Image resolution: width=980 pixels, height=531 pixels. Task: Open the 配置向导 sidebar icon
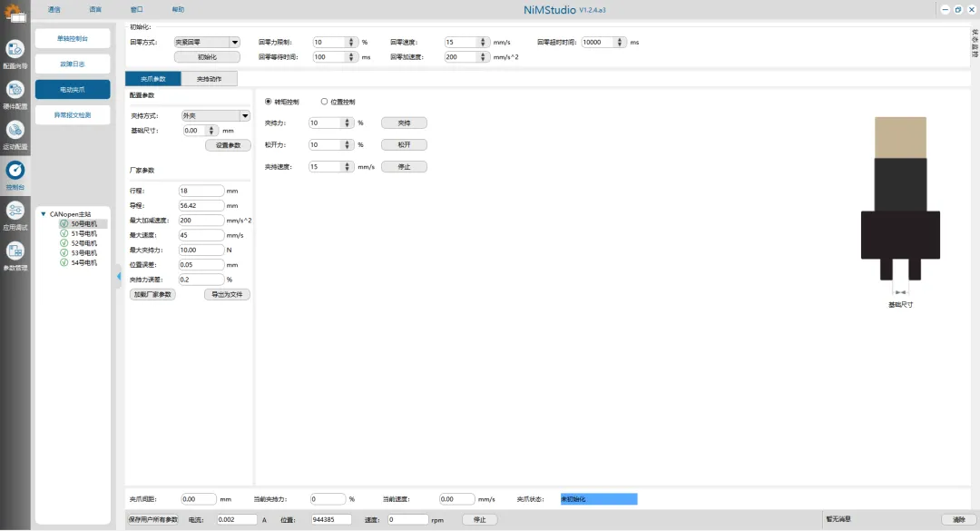point(15,54)
